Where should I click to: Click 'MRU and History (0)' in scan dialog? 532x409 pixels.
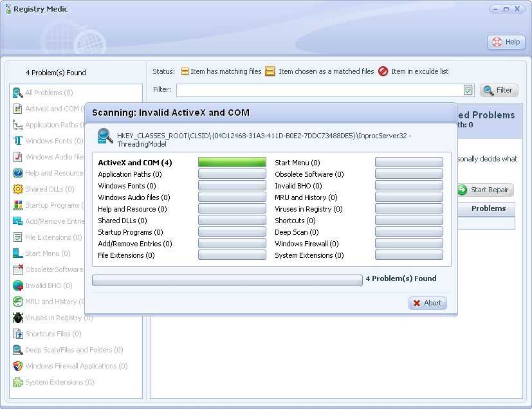(306, 197)
